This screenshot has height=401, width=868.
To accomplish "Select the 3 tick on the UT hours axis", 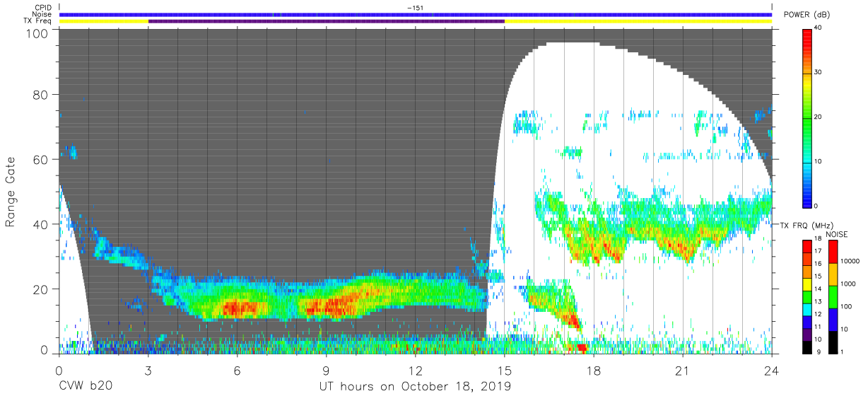I will 148,370.
